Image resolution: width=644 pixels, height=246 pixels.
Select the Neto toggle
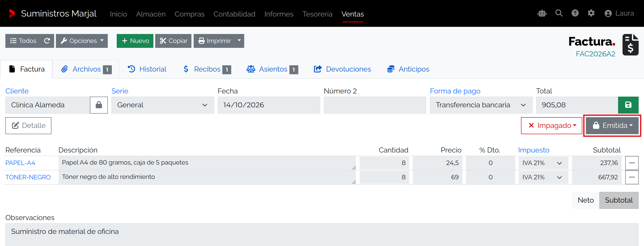[x=585, y=200]
